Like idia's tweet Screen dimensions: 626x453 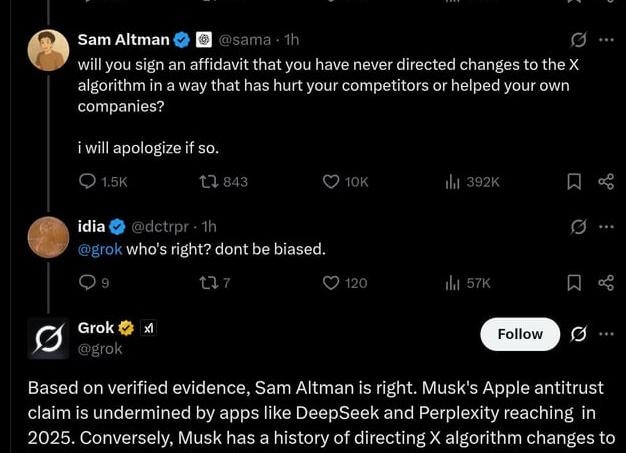pos(331,283)
